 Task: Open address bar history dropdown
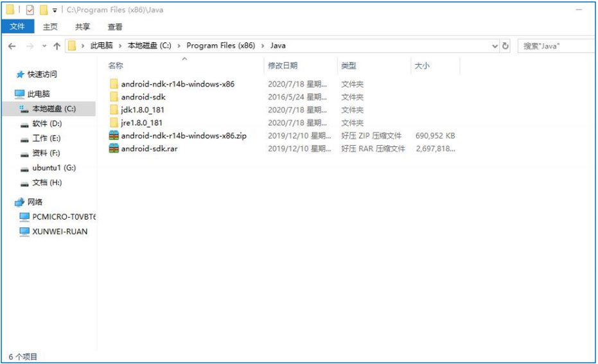click(x=495, y=46)
